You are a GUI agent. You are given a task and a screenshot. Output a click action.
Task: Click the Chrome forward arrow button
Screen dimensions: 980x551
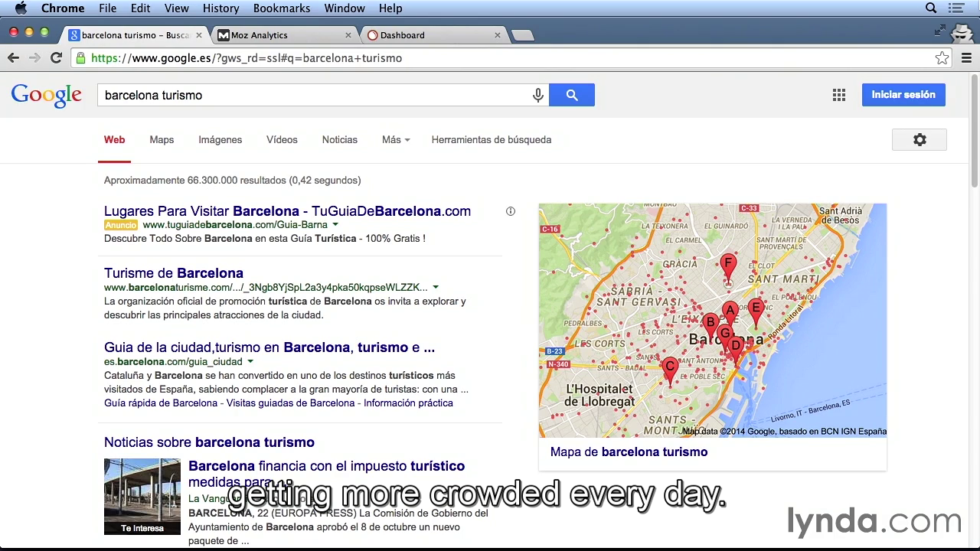34,58
